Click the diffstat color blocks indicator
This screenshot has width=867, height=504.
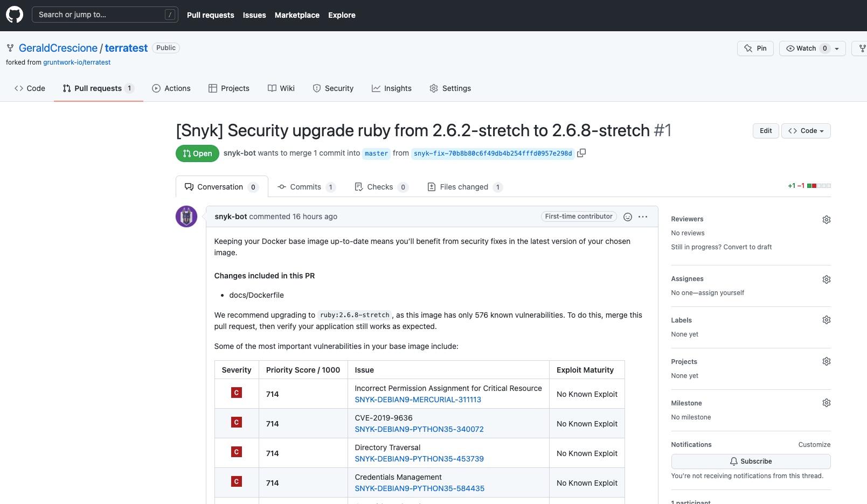[819, 186]
